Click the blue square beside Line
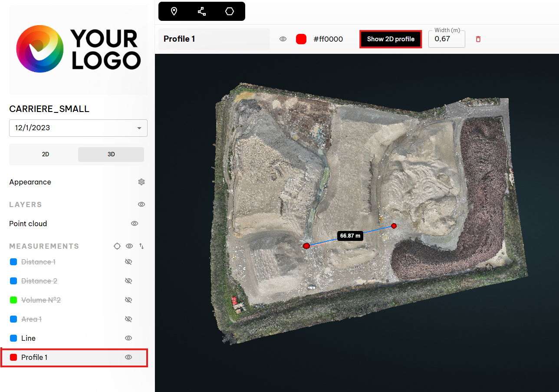 coord(13,338)
